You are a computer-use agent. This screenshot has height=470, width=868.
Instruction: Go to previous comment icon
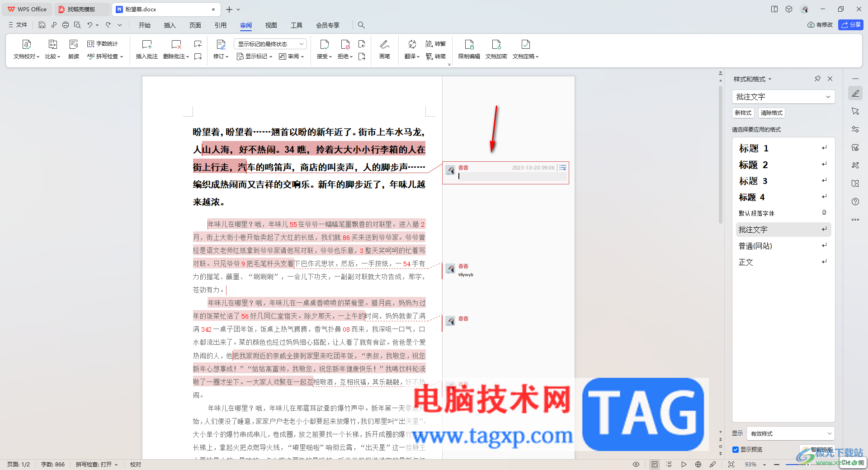198,44
